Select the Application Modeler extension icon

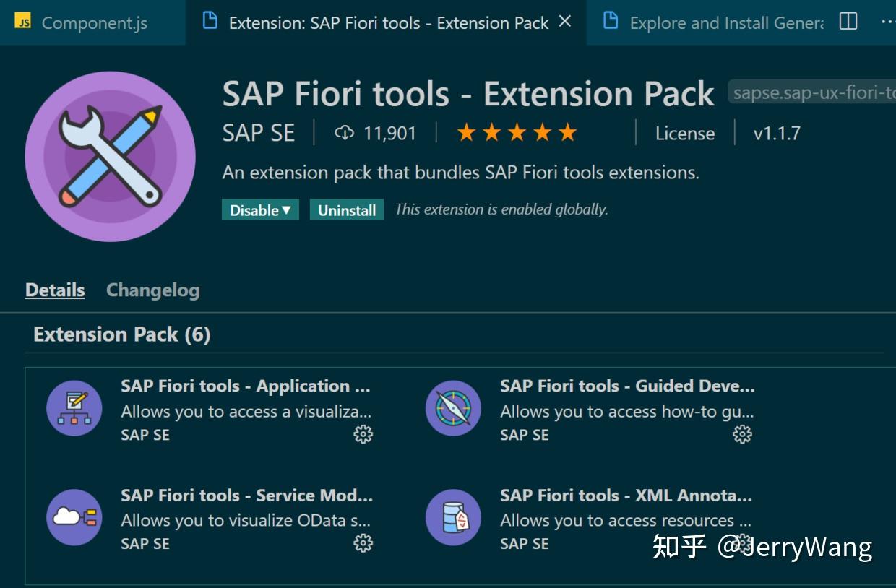tap(74, 408)
